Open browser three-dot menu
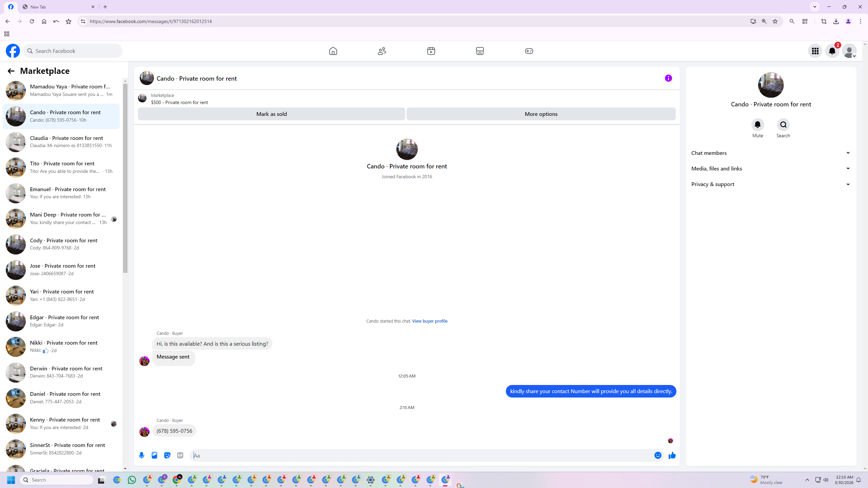The image size is (868, 488). tap(861, 21)
